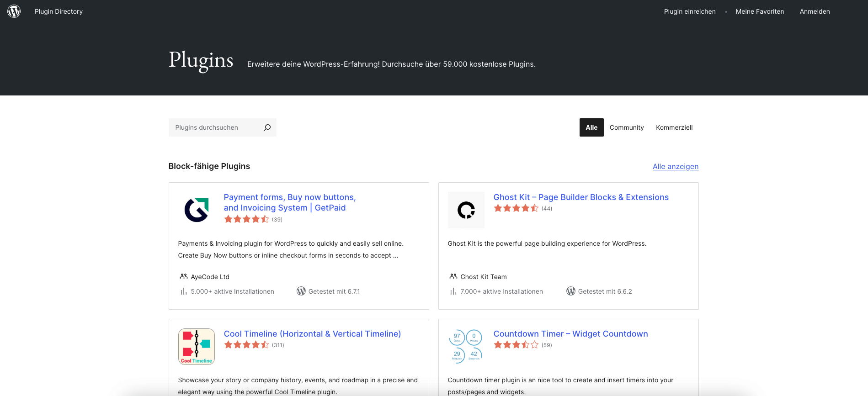Open the WordPress logo home link
Image resolution: width=868 pixels, height=396 pixels.
[x=14, y=11]
